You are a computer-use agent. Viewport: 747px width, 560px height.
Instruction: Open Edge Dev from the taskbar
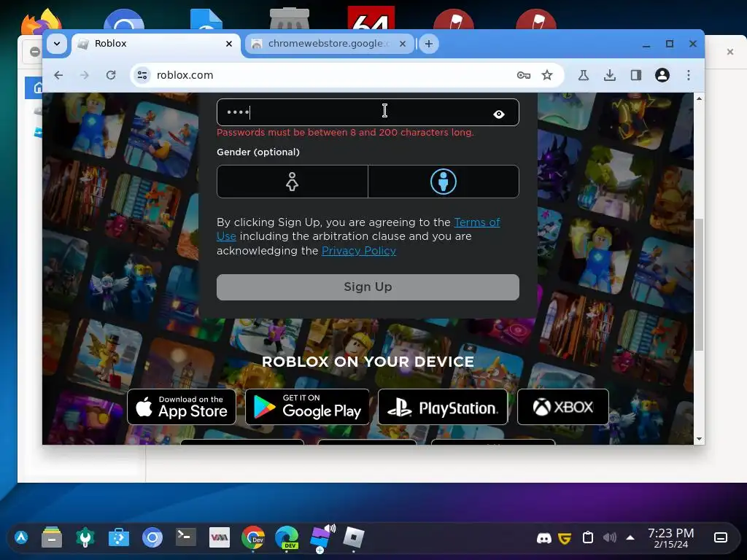pyautogui.click(x=287, y=537)
